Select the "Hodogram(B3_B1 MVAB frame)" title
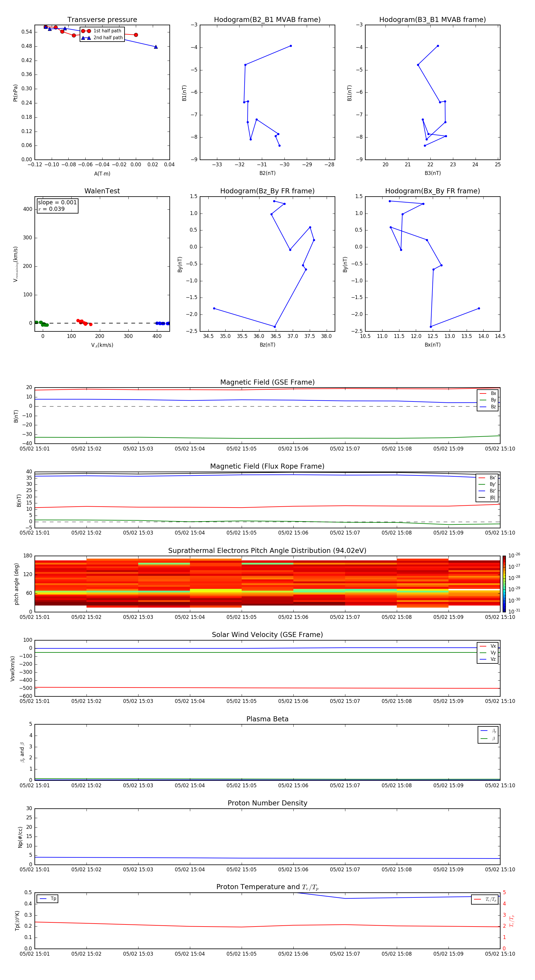Viewport: 535px width, 980px height. [x=432, y=20]
